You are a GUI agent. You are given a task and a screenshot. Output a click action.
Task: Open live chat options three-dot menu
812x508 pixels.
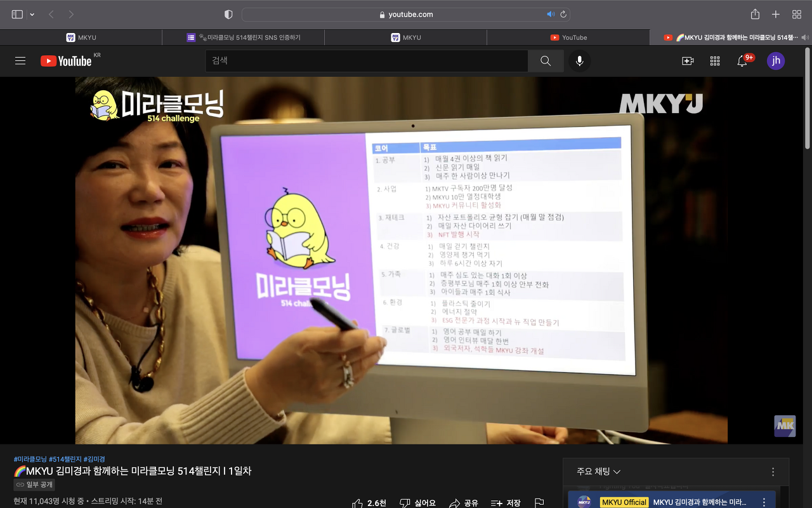[x=773, y=472]
